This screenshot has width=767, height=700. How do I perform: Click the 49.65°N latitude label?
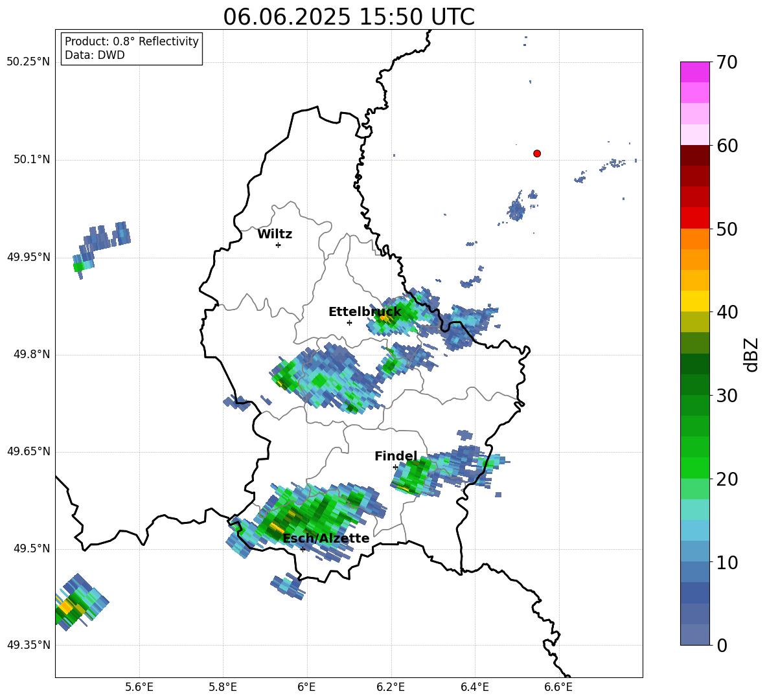point(29,451)
